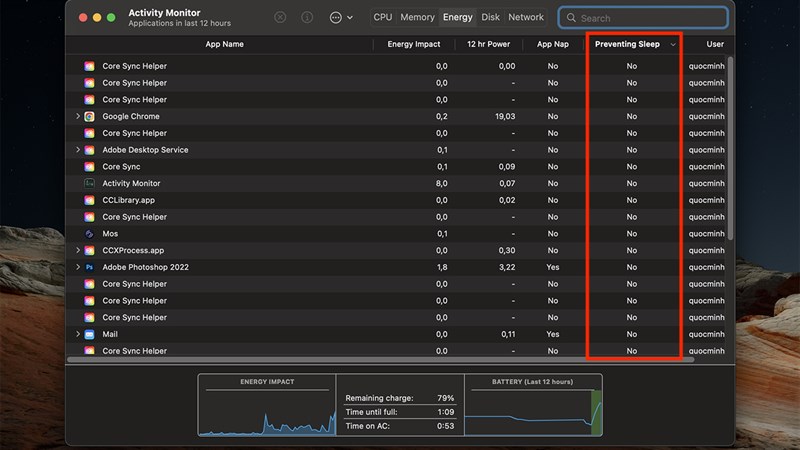Click the Mos app icon

[x=89, y=234]
